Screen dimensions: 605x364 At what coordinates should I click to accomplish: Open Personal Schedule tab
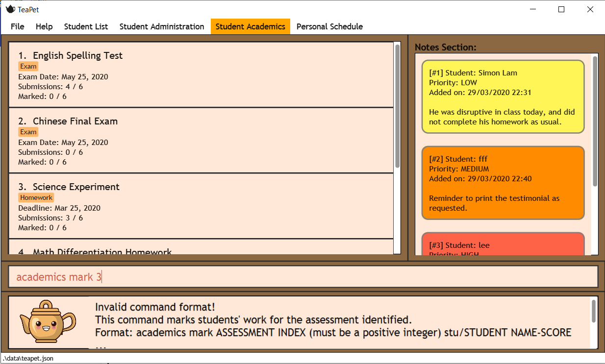pyautogui.click(x=329, y=26)
